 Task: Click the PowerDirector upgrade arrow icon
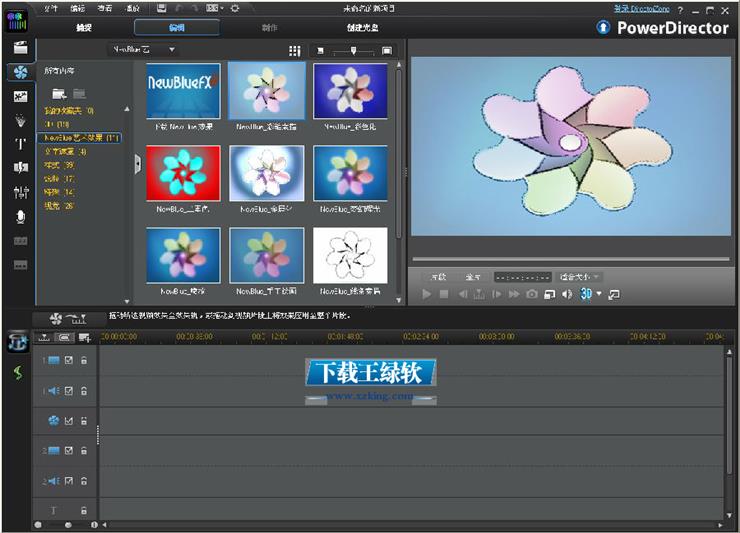click(x=603, y=27)
